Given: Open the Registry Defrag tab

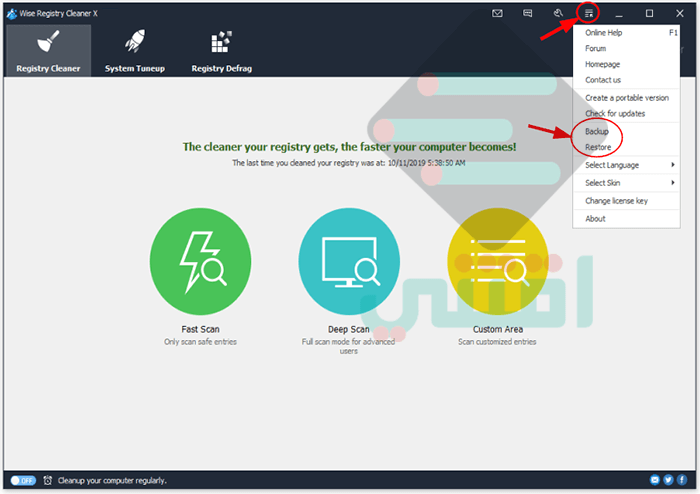Looking at the screenshot, I should [x=221, y=50].
